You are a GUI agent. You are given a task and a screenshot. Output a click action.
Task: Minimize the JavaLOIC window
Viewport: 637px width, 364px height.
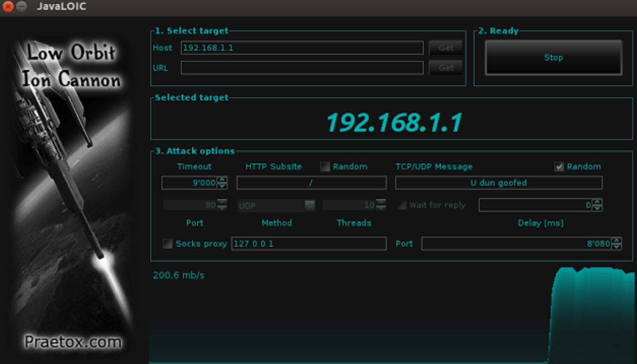pos(22,7)
